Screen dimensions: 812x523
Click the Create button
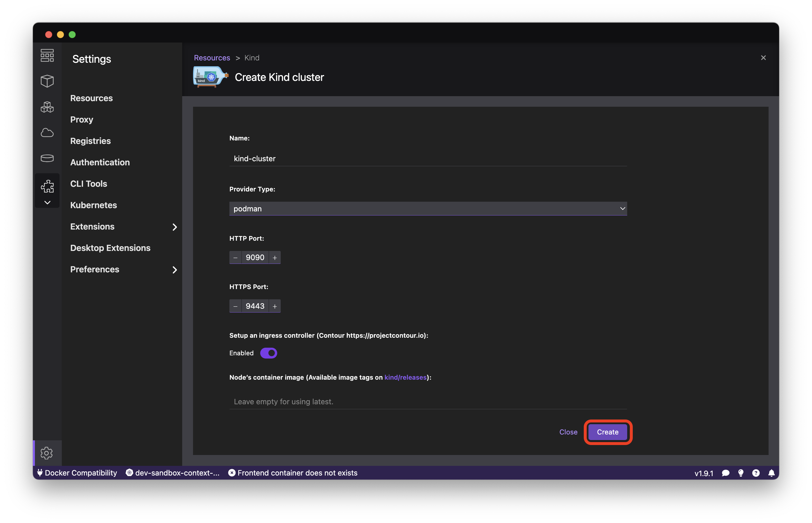click(x=608, y=432)
